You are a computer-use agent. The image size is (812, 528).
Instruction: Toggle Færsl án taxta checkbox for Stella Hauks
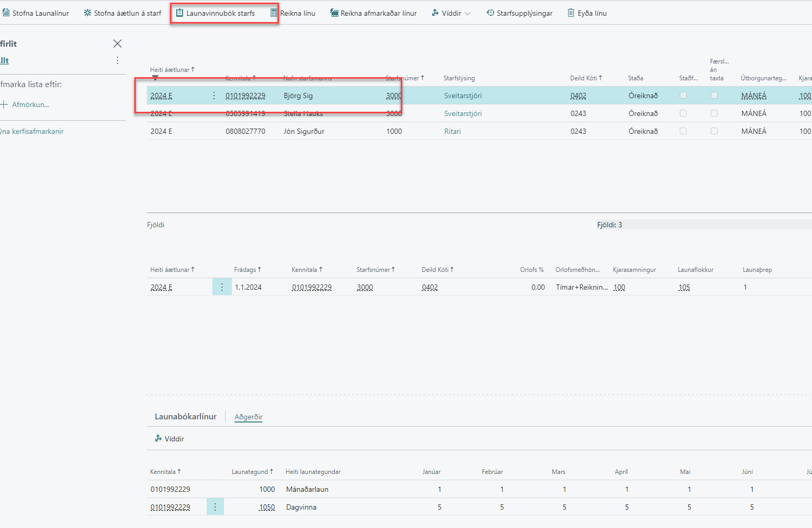click(x=714, y=113)
